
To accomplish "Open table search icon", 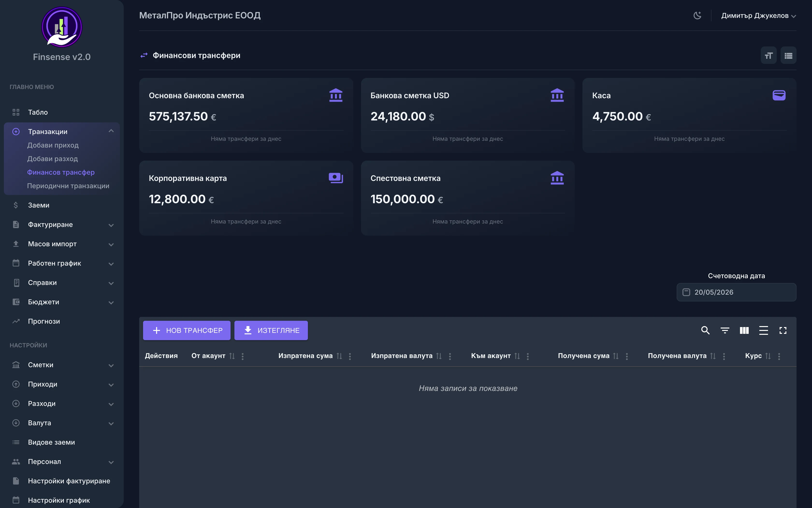I will point(705,330).
